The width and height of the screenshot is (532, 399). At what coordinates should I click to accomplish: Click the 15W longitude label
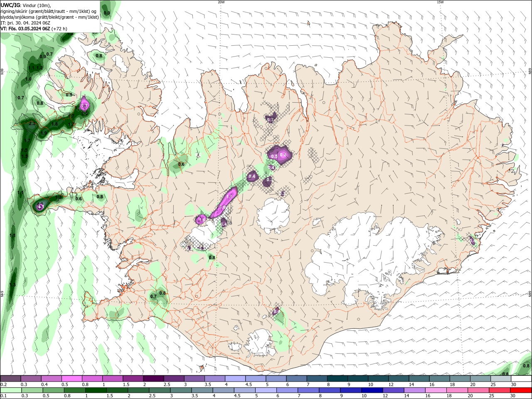[440, 2]
